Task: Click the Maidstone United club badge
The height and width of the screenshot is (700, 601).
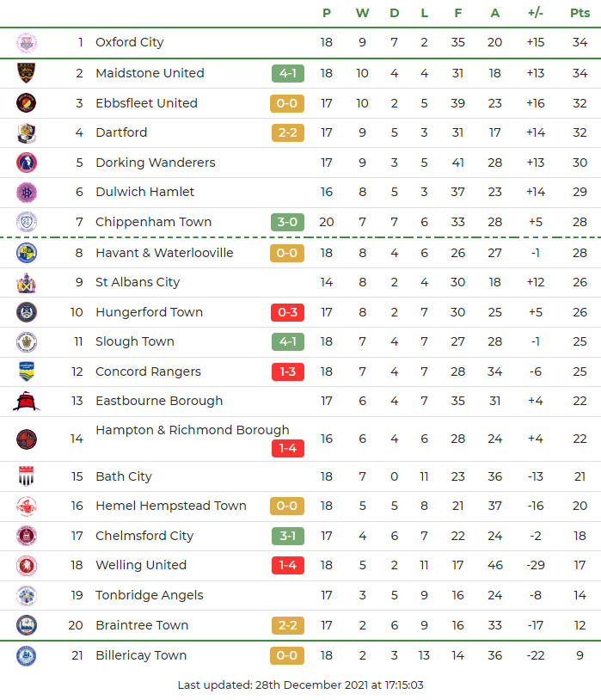Action: click(27, 73)
